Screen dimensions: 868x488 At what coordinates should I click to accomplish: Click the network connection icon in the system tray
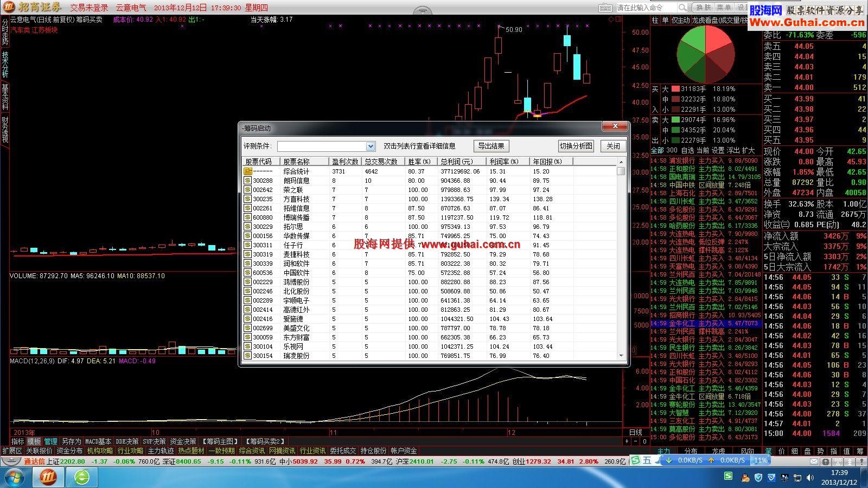(797, 478)
